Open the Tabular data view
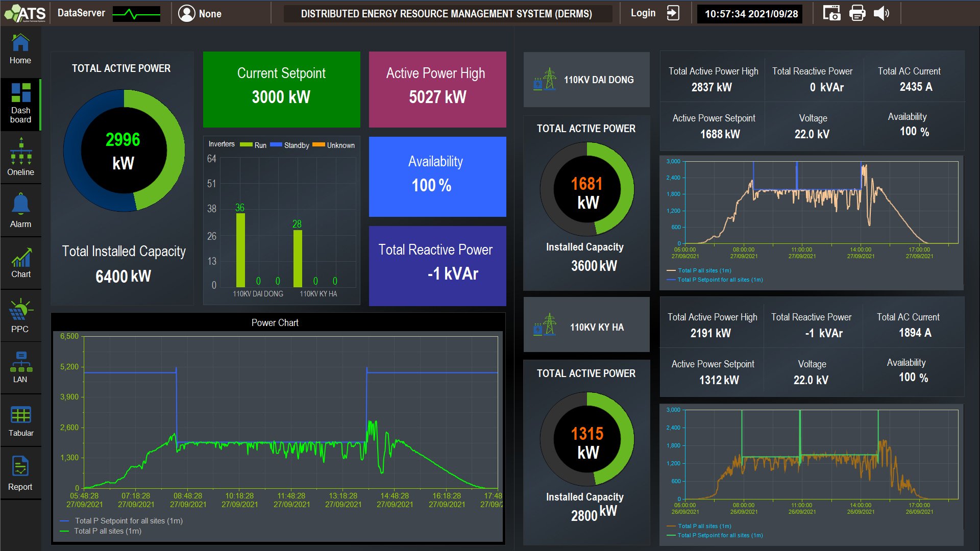 click(x=20, y=421)
